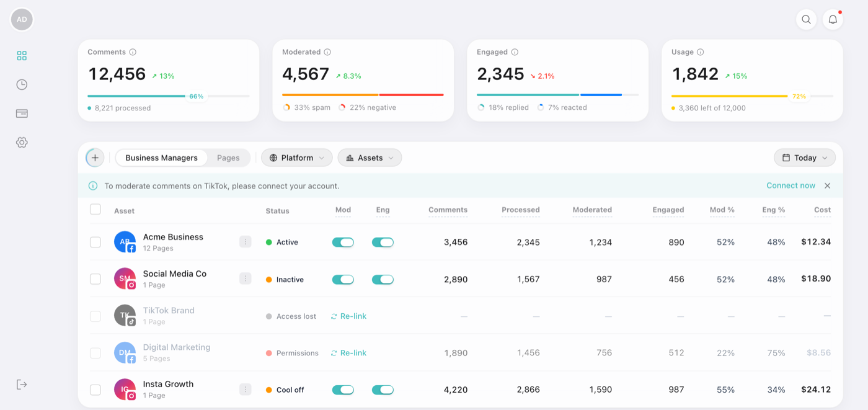
Task: Switch to the Business Managers tab
Action: pyautogui.click(x=161, y=158)
